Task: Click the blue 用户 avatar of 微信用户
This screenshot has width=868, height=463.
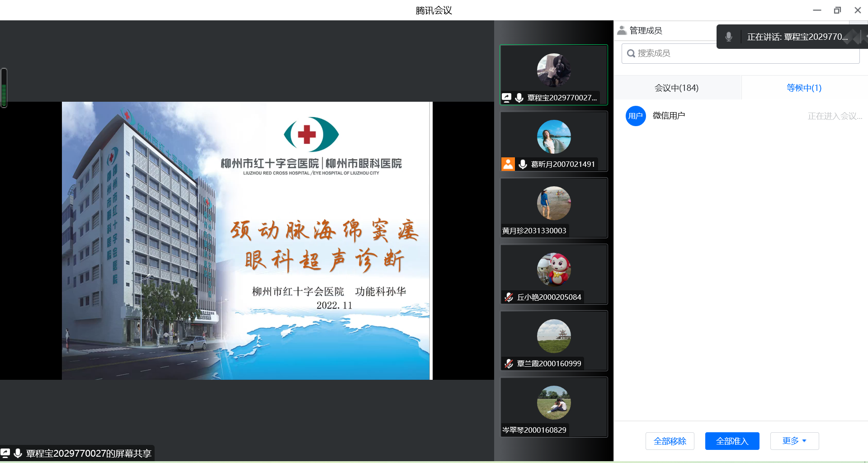Action: 636,116
